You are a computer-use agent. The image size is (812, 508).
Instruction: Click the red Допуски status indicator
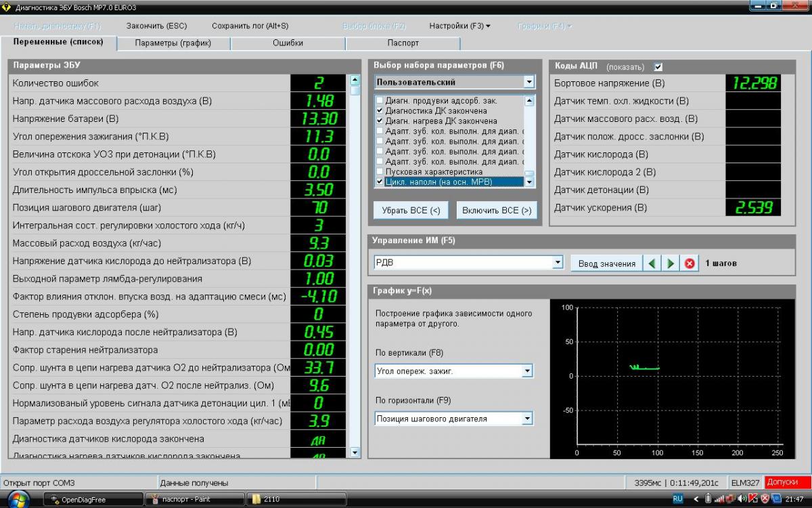[x=787, y=482]
